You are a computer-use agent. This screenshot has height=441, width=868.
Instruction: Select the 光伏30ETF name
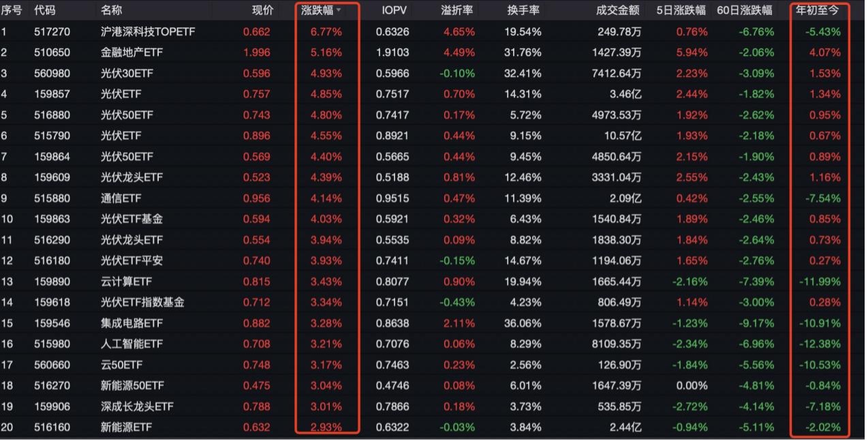127,73
